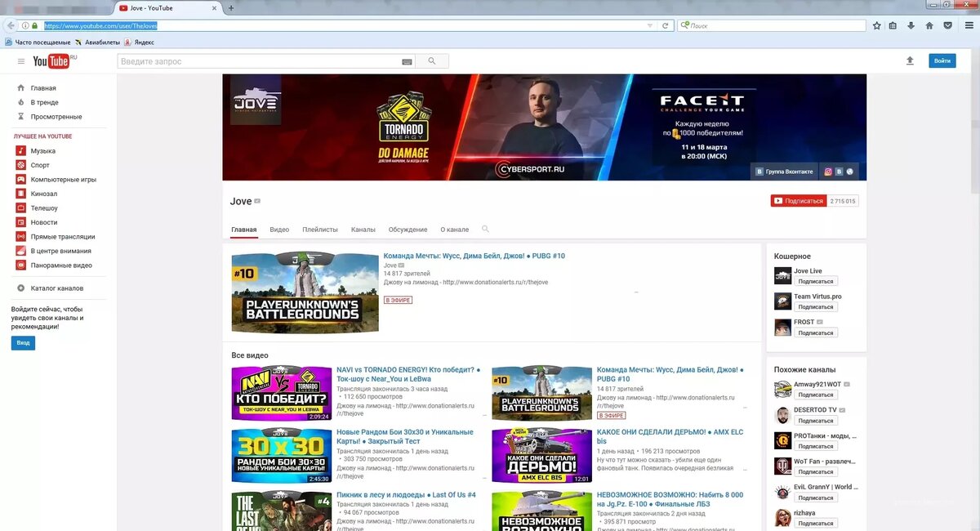This screenshot has width=980, height=531.
Task: Open В центре внимания category
Action: (x=60, y=251)
